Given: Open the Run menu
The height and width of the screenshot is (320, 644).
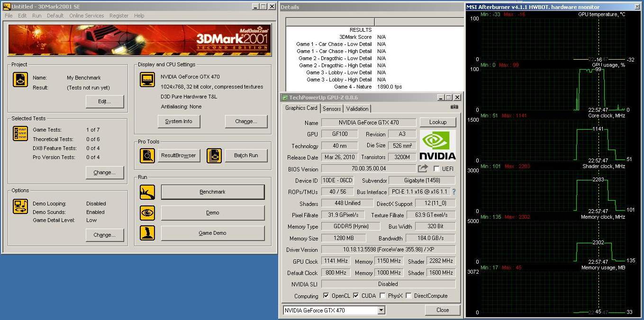Looking at the screenshot, I should pyautogui.click(x=37, y=16).
